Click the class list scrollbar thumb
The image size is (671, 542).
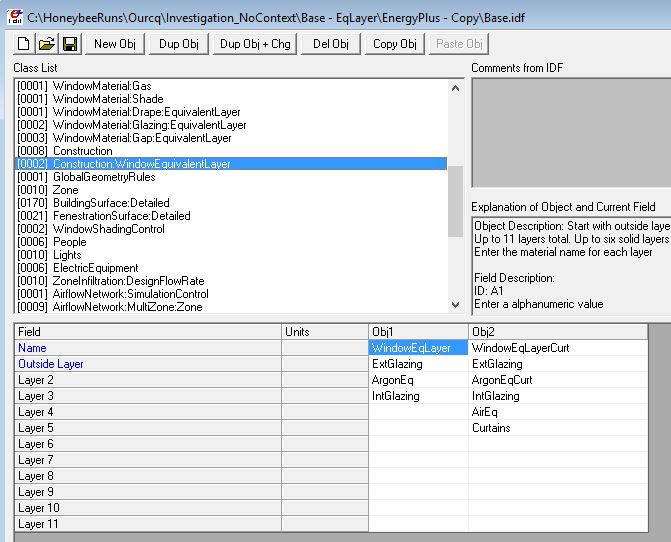tap(455, 201)
